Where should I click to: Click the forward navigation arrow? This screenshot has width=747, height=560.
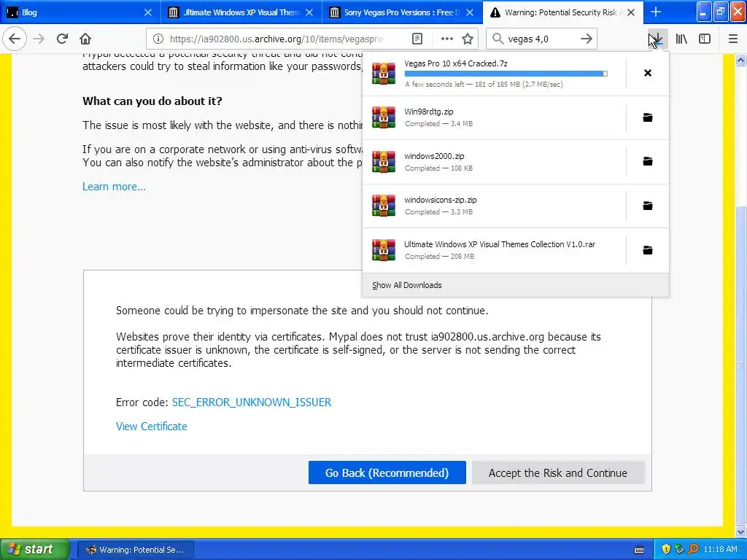tap(39, 39)
